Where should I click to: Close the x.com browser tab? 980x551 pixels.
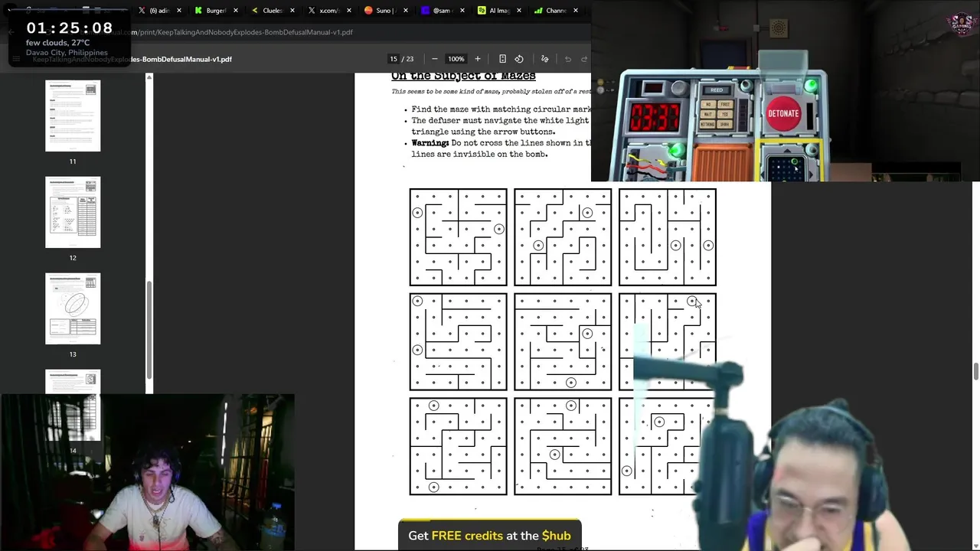tap(349, 11)
